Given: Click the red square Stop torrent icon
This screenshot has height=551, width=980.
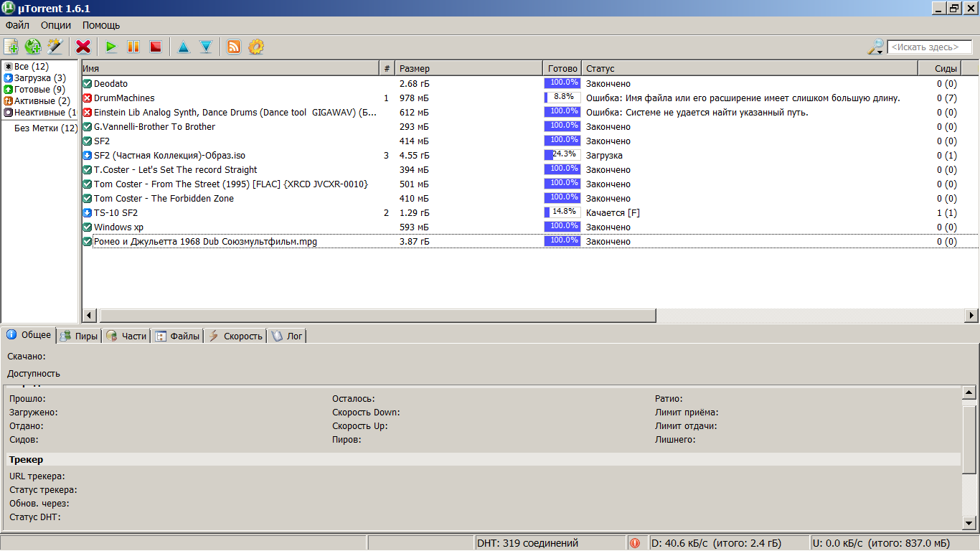Looking at the screenshot, I should click(155, 47).
